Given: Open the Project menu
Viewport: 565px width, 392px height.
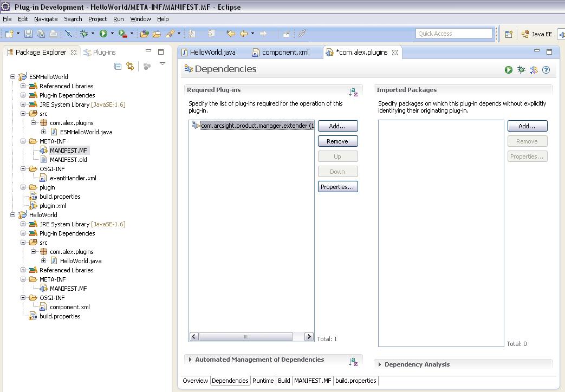Looking at the screenshot, I should coord(98,19).
